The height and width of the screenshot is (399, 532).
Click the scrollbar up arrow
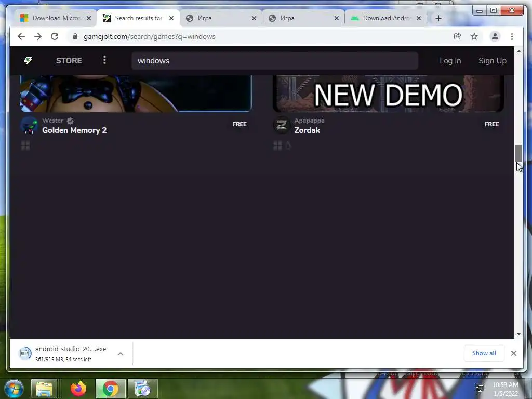pyautogui.click(x=518, y=51)
